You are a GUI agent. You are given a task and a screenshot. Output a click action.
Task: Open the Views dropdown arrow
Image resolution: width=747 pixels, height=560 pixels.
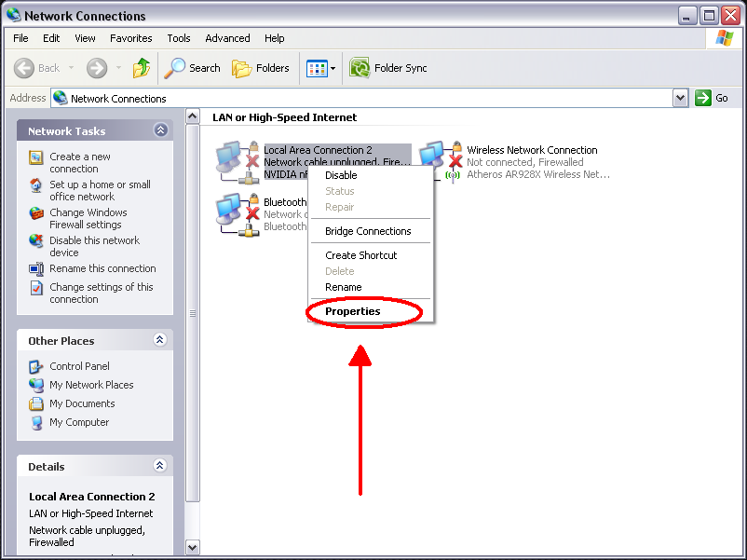[333, 69]
